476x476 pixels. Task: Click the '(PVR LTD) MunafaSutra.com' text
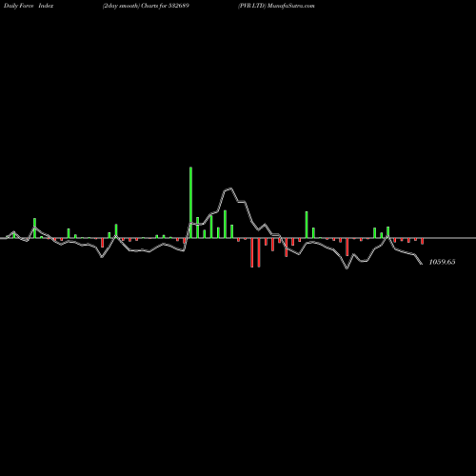[x=276, y=6]
